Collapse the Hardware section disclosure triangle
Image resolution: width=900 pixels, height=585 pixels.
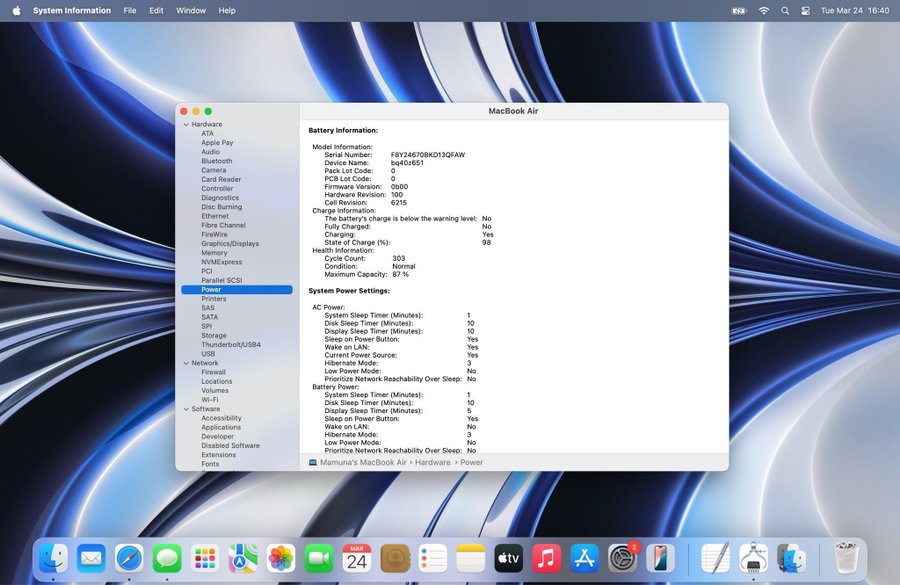pos(185,124)
